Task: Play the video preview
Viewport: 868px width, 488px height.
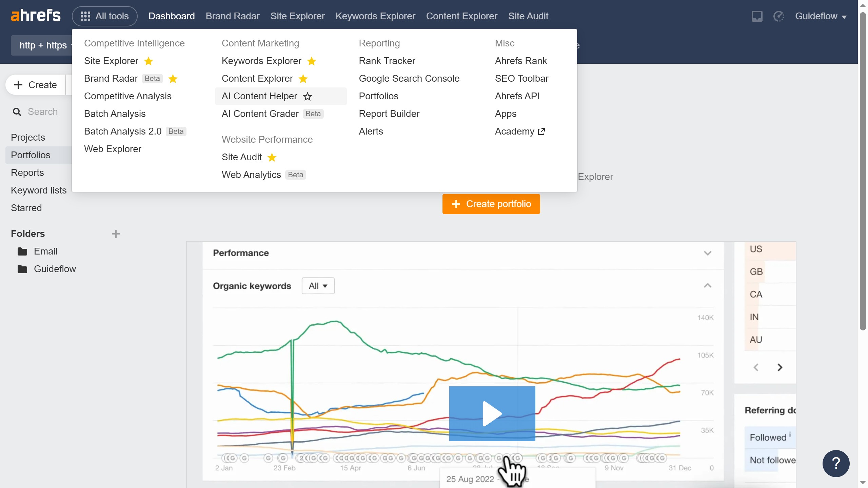Action: tap(492, 413)
